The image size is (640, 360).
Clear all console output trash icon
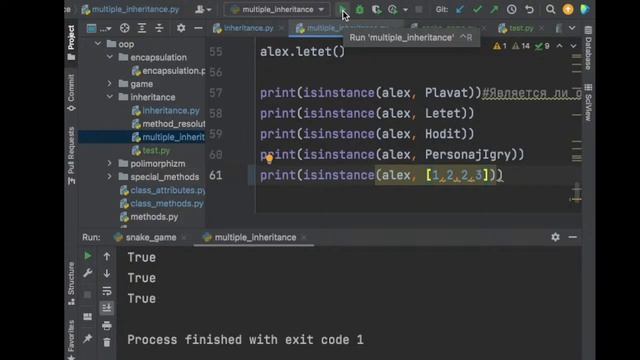click(107, 342)
